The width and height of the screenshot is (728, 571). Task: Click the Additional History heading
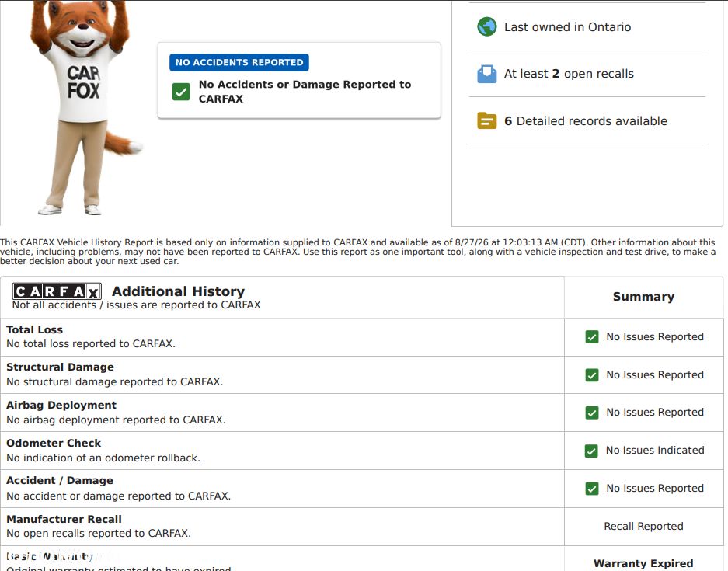click(x=178, y=291)
